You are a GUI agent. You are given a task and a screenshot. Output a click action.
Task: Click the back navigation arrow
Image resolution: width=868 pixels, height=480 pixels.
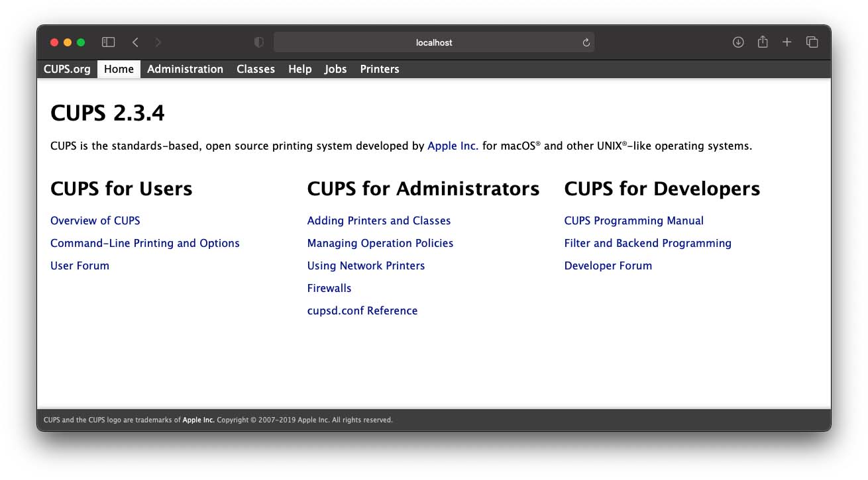click(x=135, y=42)
